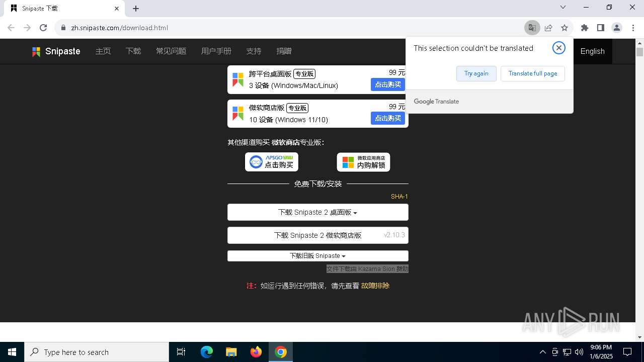
Task: Go forward to next page
Action: point(27,28)
